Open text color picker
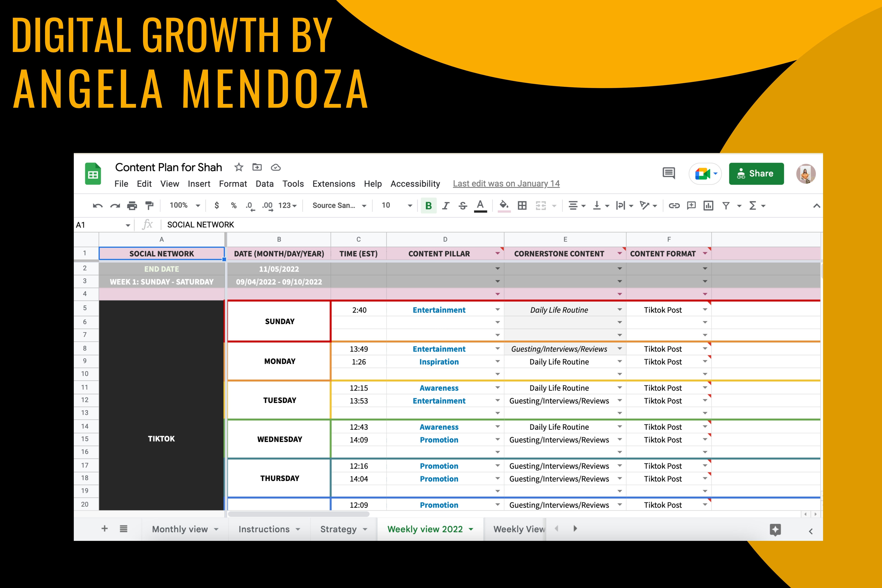 (480, 206)
